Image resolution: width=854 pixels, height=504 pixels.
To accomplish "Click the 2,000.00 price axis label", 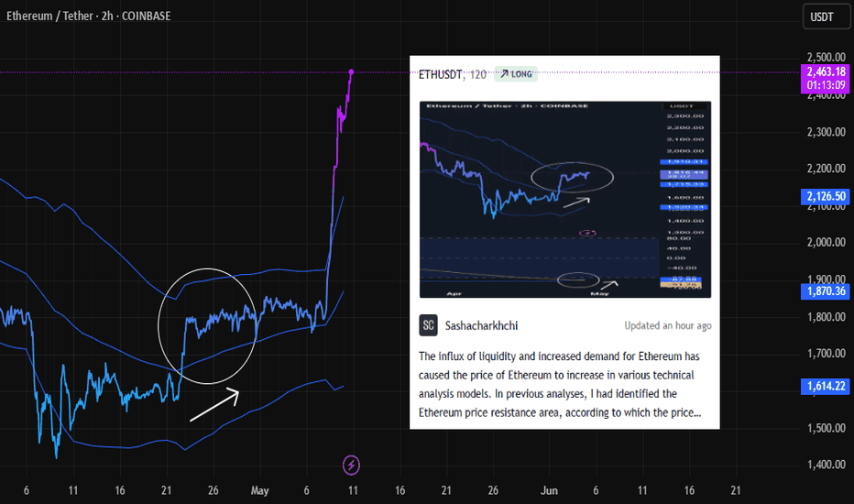I will 827,242.
